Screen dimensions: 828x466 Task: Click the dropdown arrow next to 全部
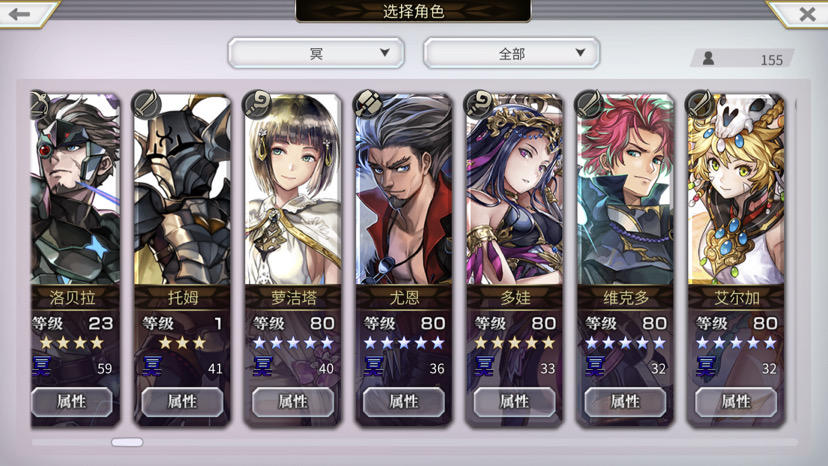[x=580, y=52]
